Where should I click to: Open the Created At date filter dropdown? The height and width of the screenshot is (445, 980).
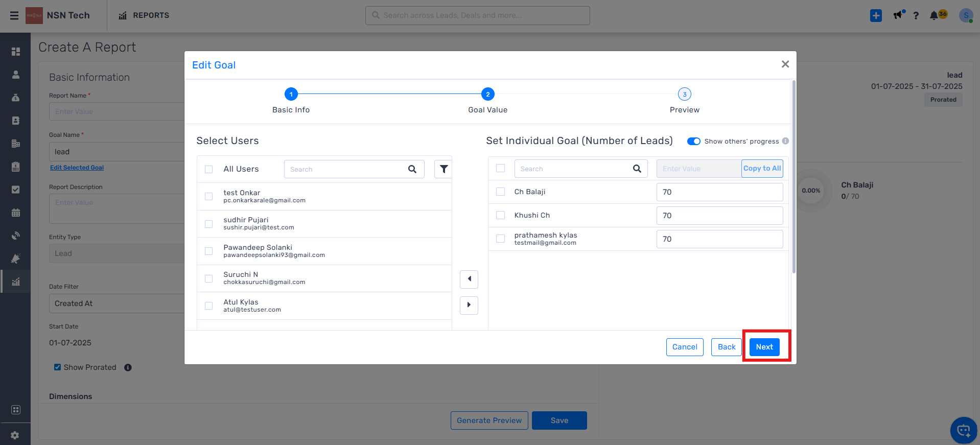click(x=116, y=303)
